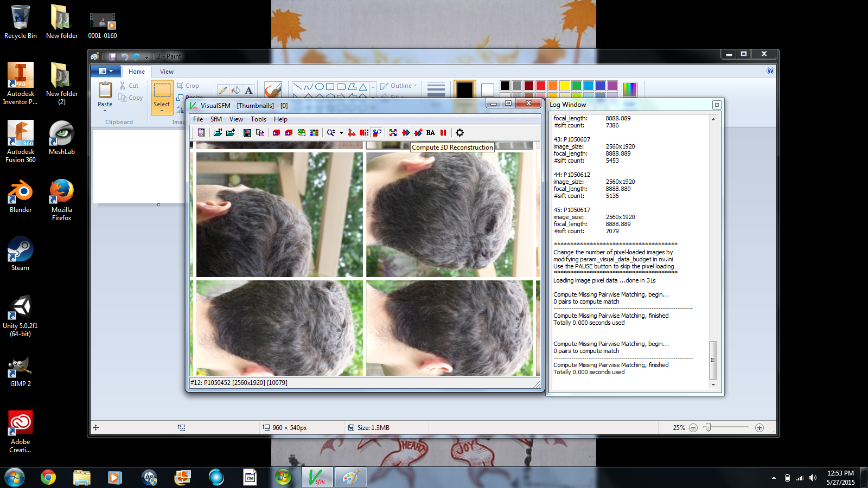Switch to Home tab in Paint

[137, 72]
